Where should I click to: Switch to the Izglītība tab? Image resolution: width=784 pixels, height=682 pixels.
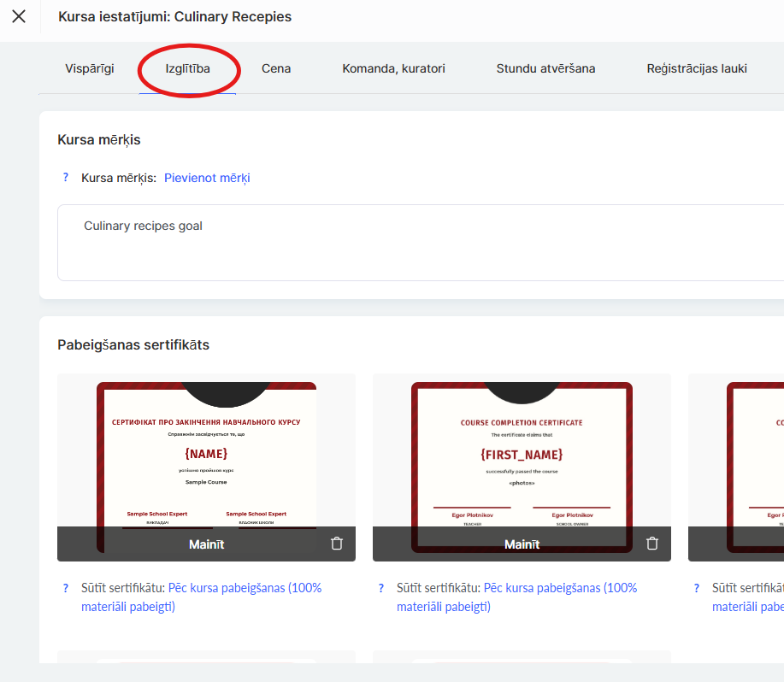point(188,68)
